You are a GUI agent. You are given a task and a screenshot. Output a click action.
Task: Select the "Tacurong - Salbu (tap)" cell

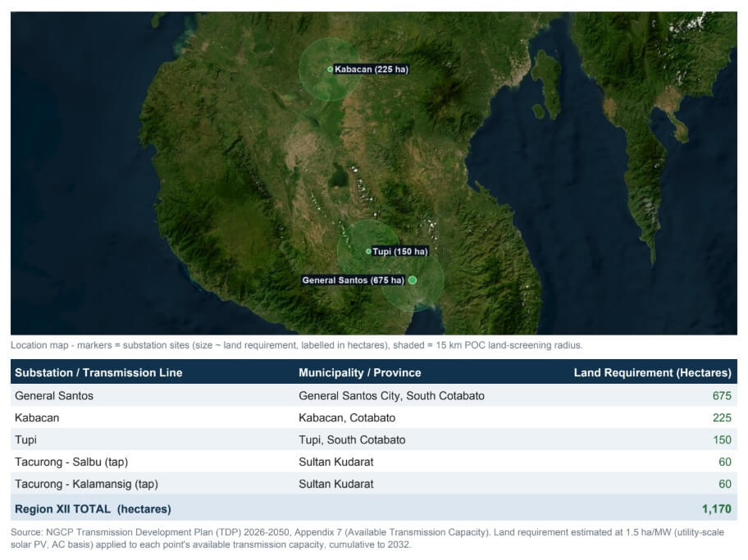coord(71,462)
